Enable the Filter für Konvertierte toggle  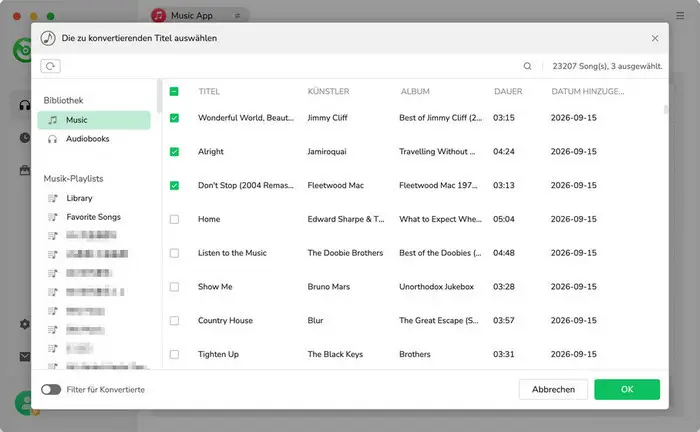pos(51,390)
